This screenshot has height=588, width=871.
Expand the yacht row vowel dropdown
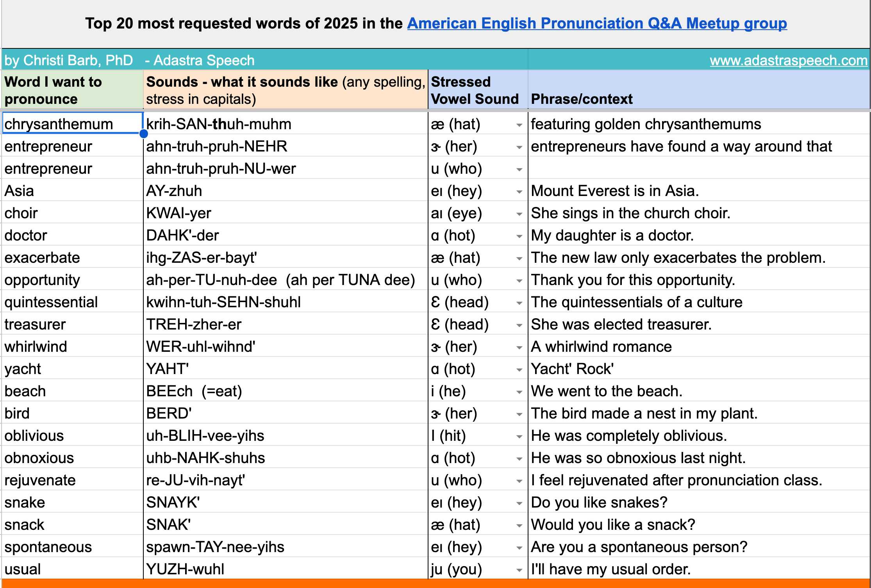coord(519,370)
